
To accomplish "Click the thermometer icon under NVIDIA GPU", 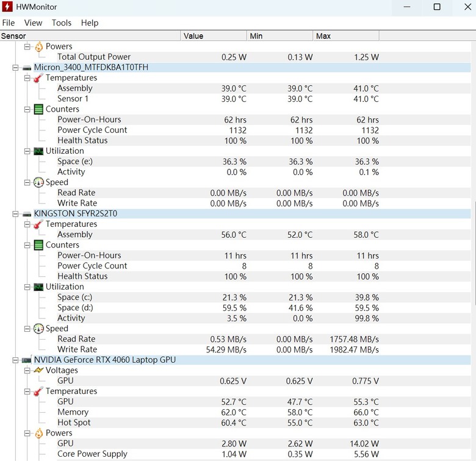I will pos(38,391).
